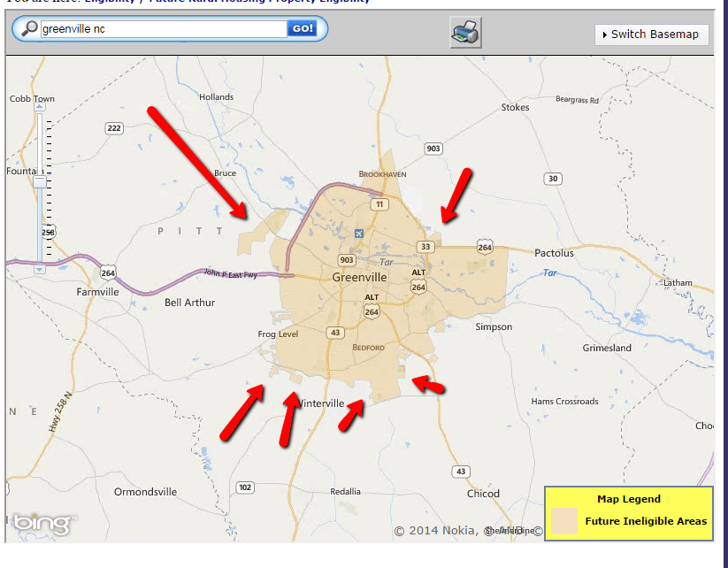
Task: Click the Ormondsville label
Action: [x=145, y=492]
